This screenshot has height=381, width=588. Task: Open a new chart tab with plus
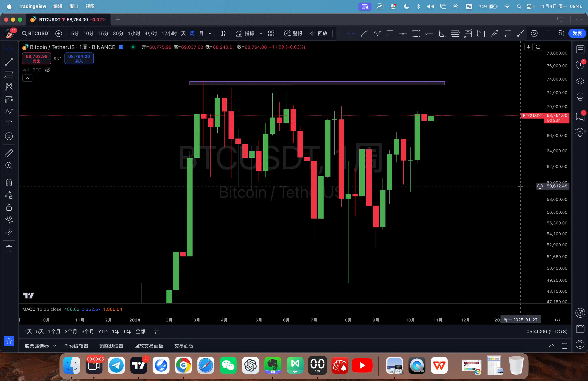click(118, 20)
